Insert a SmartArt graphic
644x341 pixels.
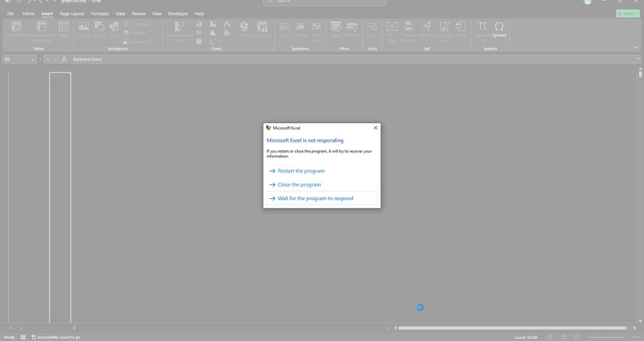(x=135, y=33)
